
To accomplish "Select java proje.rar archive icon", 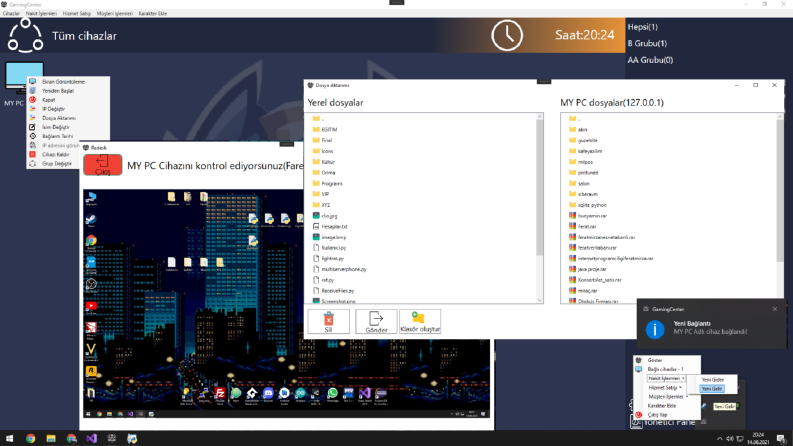I will (572, 269).
